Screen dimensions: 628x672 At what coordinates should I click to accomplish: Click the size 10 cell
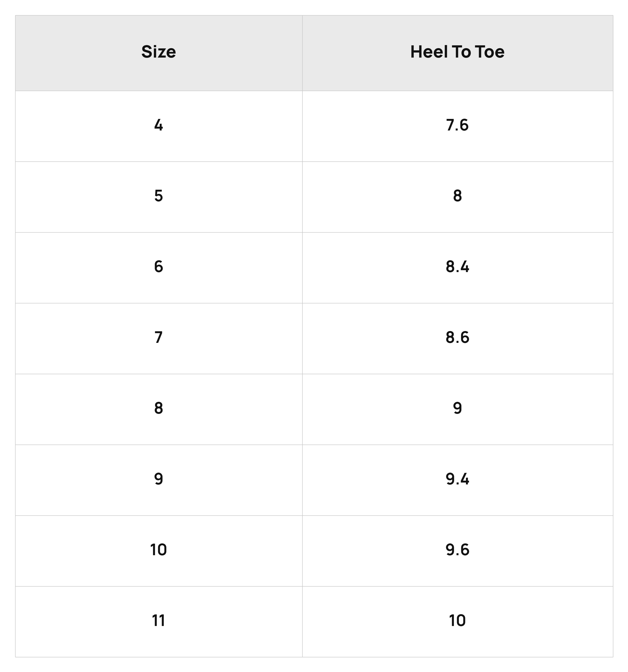point(159,551)
